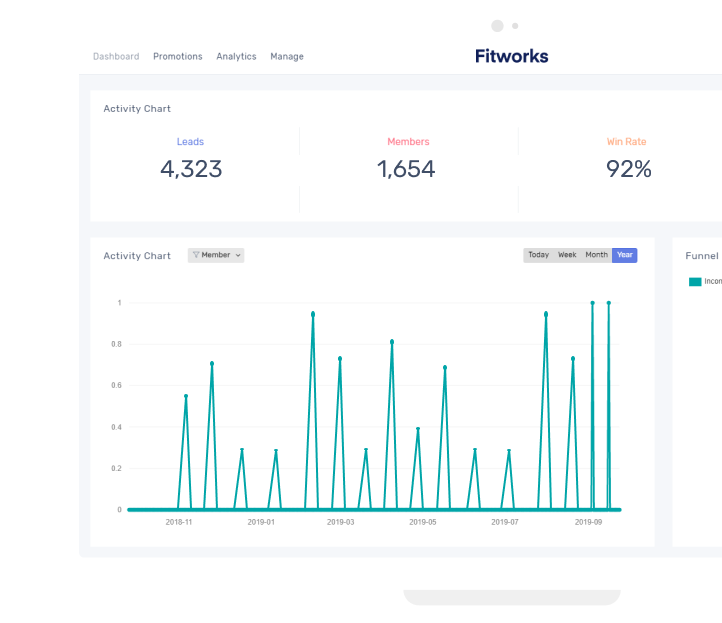
Task: Switch chart range to Month
Action: pyautogui.click(x=596, y=255)
